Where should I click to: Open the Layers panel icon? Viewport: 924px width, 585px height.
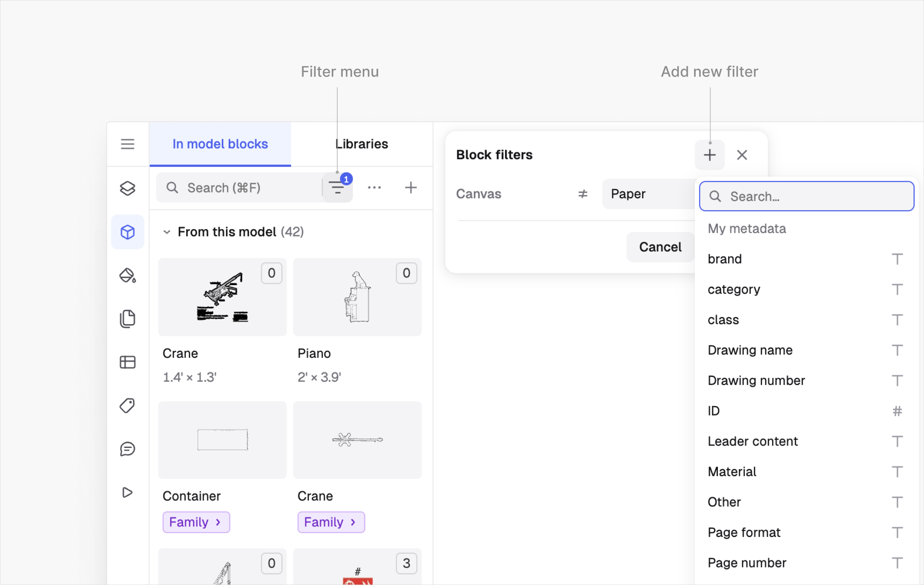[x=127, y=188]
